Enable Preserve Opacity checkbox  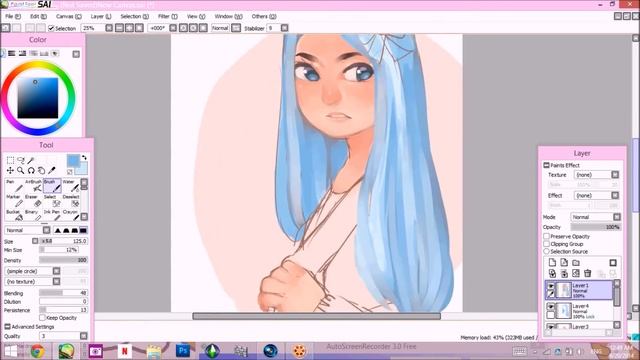[x=547, y=236]
